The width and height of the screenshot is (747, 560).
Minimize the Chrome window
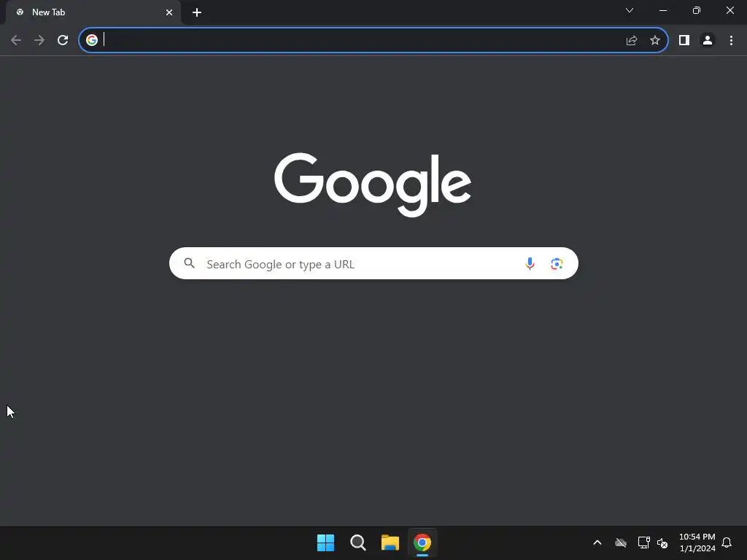click(x=662, y=10)
